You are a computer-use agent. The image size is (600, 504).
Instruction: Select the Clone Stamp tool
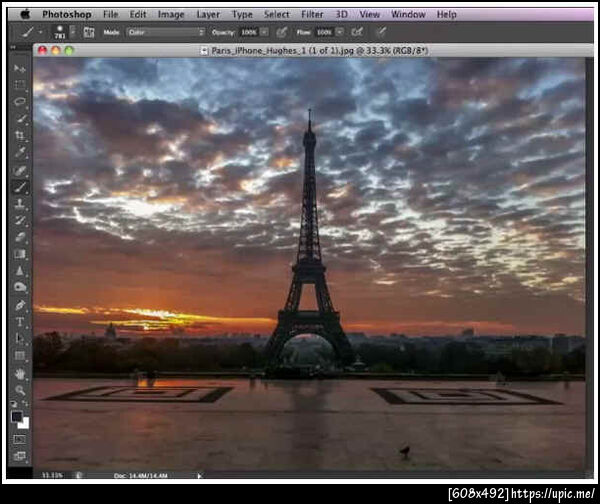point(19,203)
